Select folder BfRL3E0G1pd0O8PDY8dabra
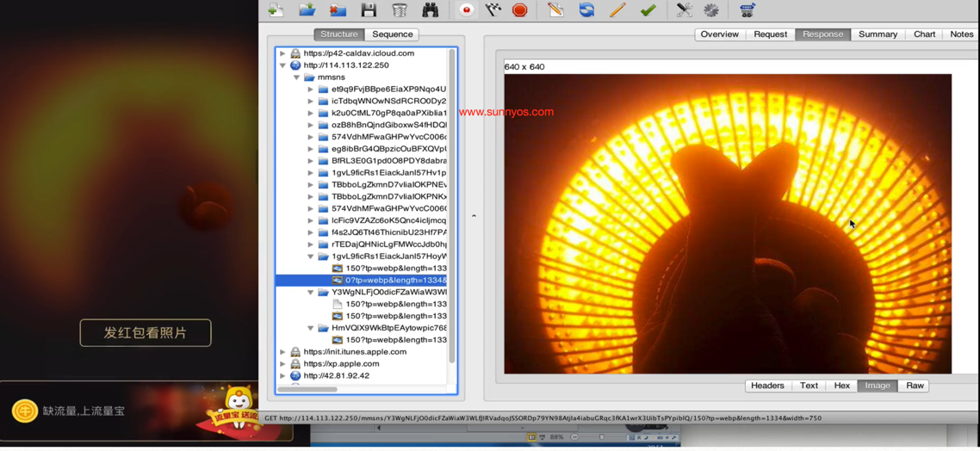Viewport: 980px width, 451px height. [x=389, y=161]
